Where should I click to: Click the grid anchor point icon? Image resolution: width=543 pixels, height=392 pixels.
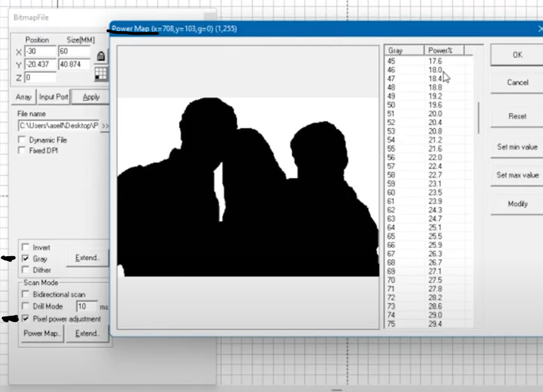click(101, 74)
